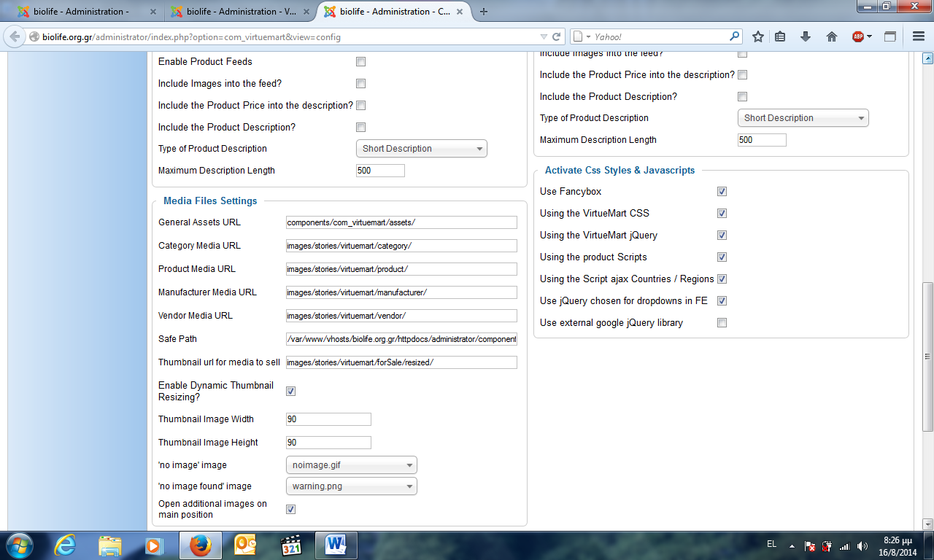Open left Type of Product Description dropdown
The width and height of the screenshot is (934, 560).
pos(422,149)
